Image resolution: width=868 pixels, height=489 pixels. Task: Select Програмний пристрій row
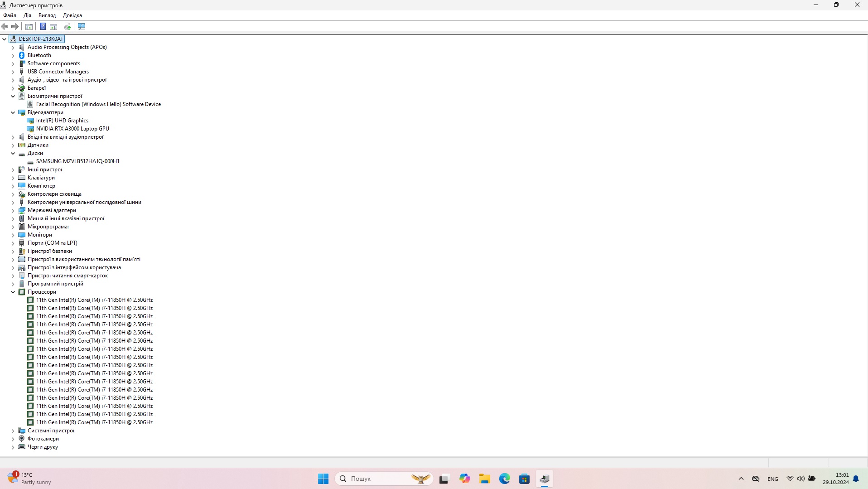[55, 284]
